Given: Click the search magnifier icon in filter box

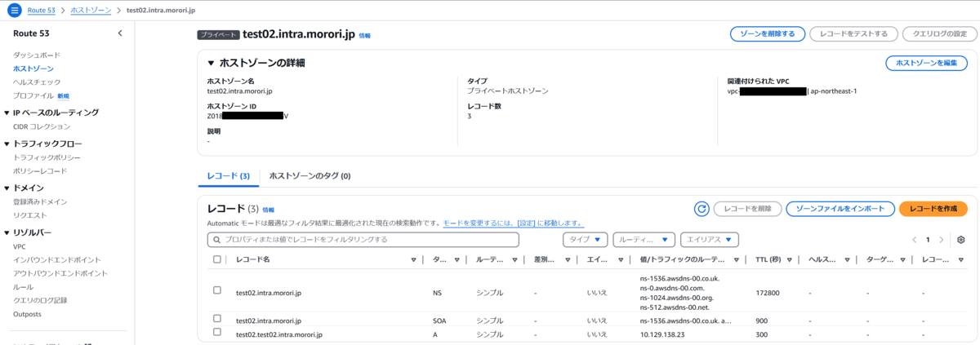Looking at the screenshot, I should [x=216, y=240].
